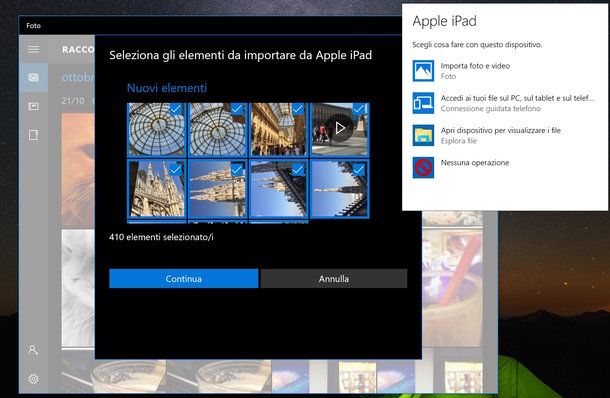Uncheck the video thumbnail's selection checkbox
610x398 pixels.
pyautogui.click(x=359, y=109)
